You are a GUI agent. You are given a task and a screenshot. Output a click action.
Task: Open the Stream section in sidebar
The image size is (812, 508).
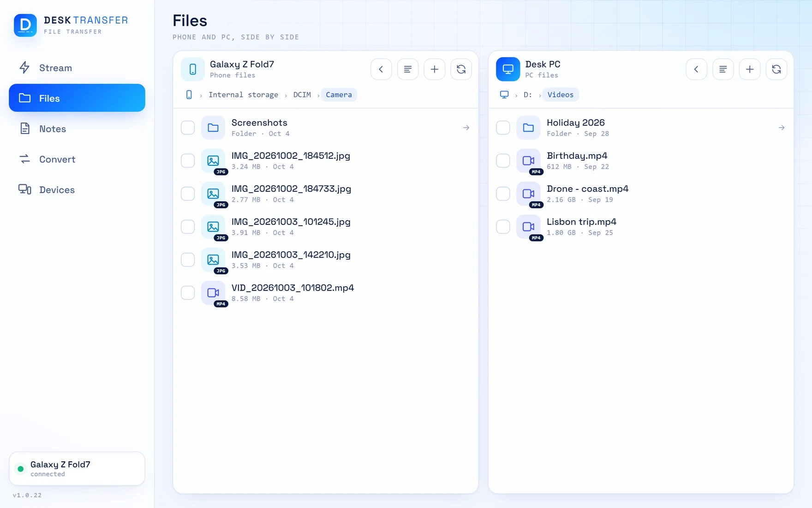(x=77, y=68)
